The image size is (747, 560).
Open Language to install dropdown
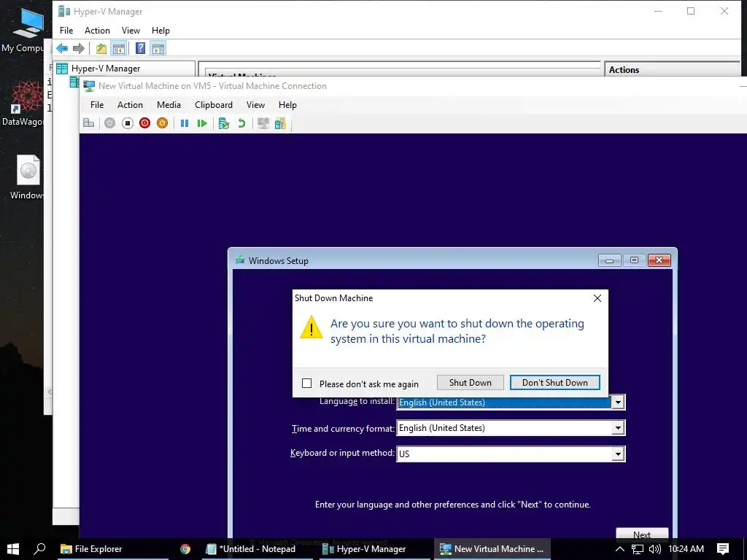click(618, 402)
